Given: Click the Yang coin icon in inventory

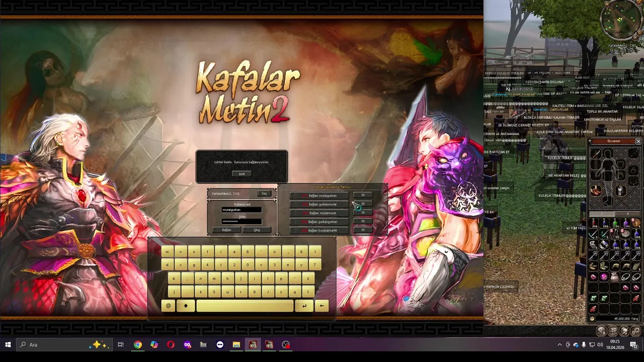Looking at the screenshot, I should pos(592,319).
